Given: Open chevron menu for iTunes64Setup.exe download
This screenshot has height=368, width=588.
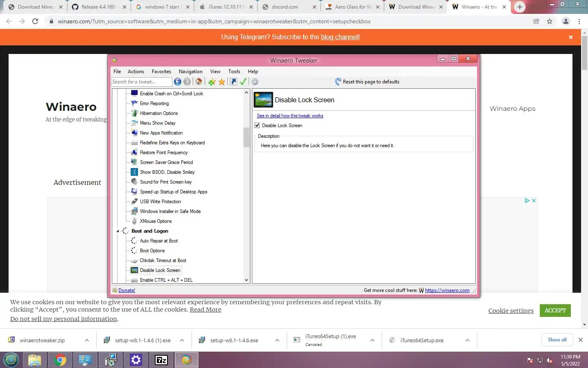Looking at the screenshot, I should (x=468, y=340).
